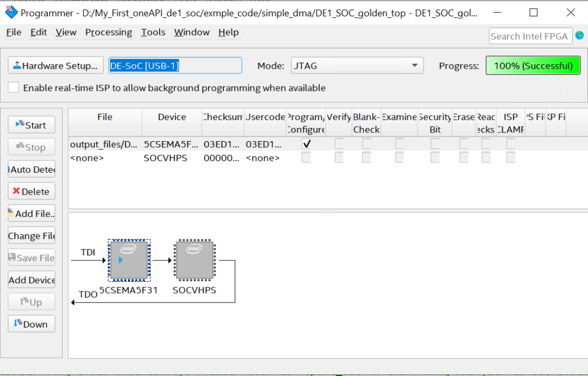The image size is (588, 376).
Task: Open the Edit menu
Action: pos(39,32)
